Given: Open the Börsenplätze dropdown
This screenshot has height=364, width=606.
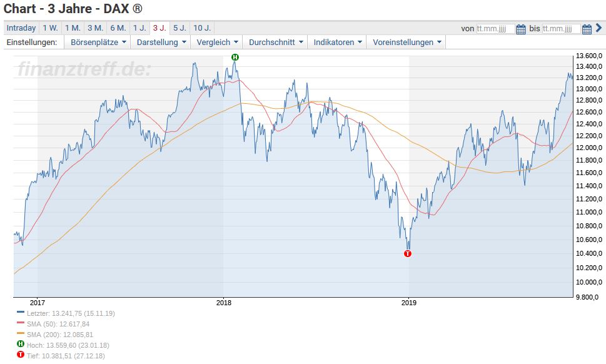Looking at the screenshot, I should tap(98, 42).
